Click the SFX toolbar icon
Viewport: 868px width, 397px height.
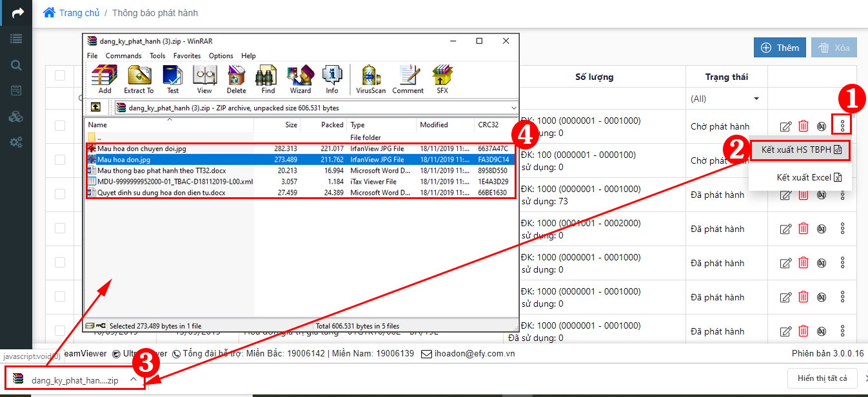coord(442,79)
